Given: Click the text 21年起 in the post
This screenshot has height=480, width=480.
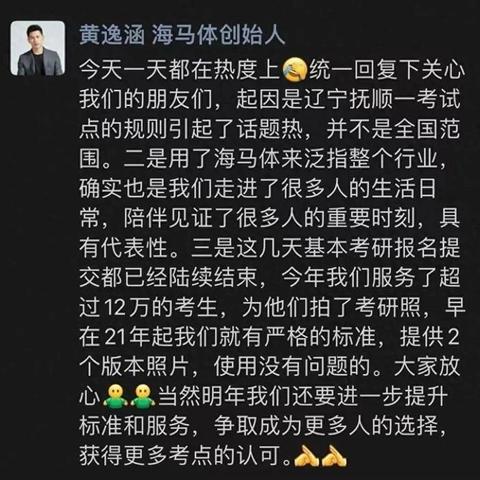Looking at the screenshot, I should 138,336.
